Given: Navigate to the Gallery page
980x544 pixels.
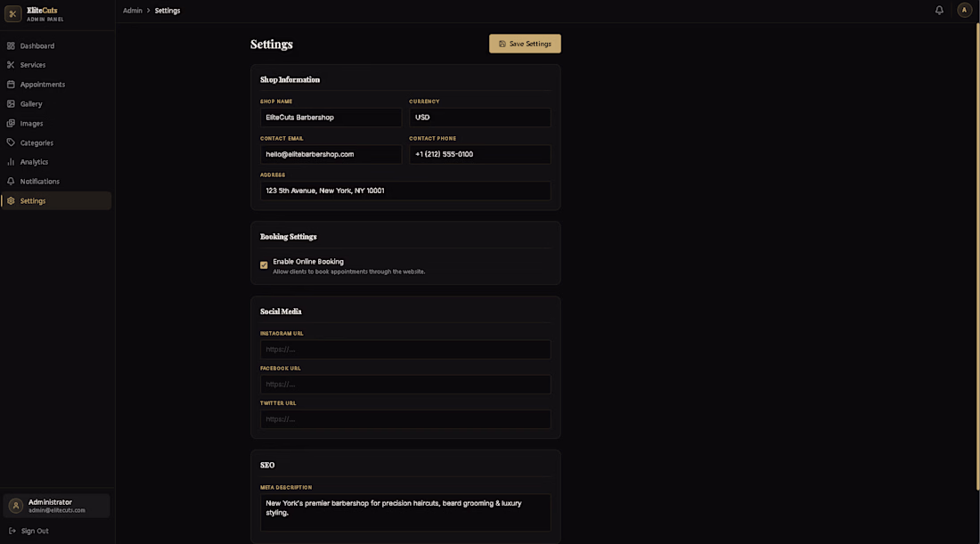Looking at the screenshot, I should [x=56, y=103].
